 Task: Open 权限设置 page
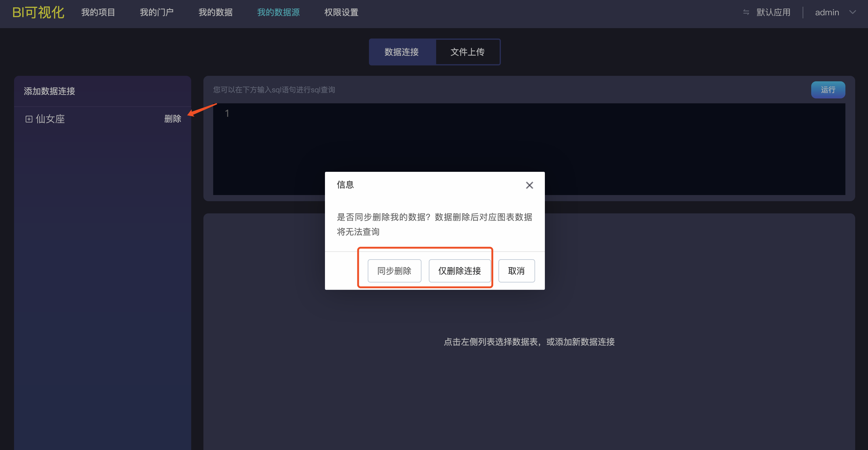tap(341, 13)
